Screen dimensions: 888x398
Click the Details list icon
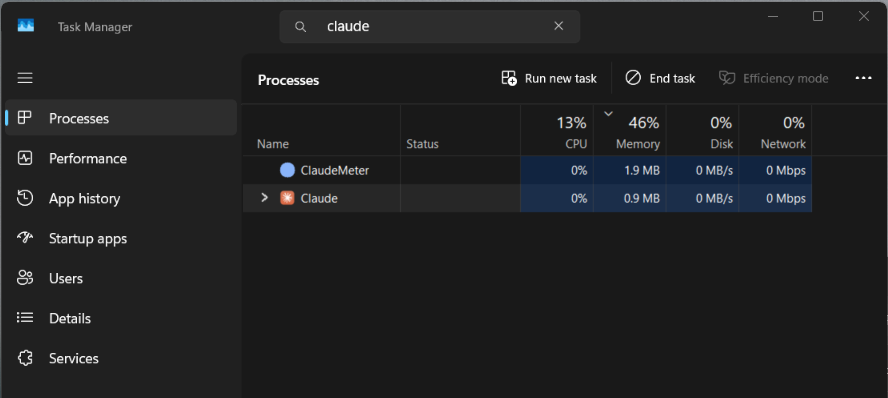coord(25,318)
